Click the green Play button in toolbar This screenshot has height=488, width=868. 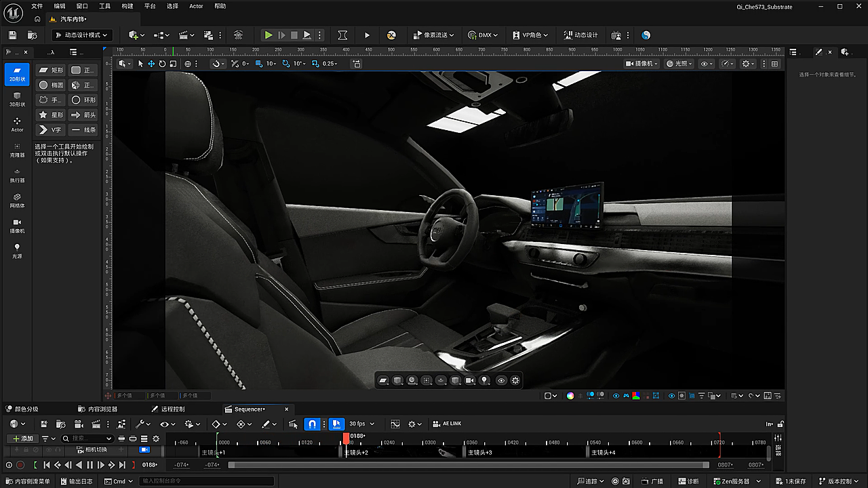pos(269,35)
